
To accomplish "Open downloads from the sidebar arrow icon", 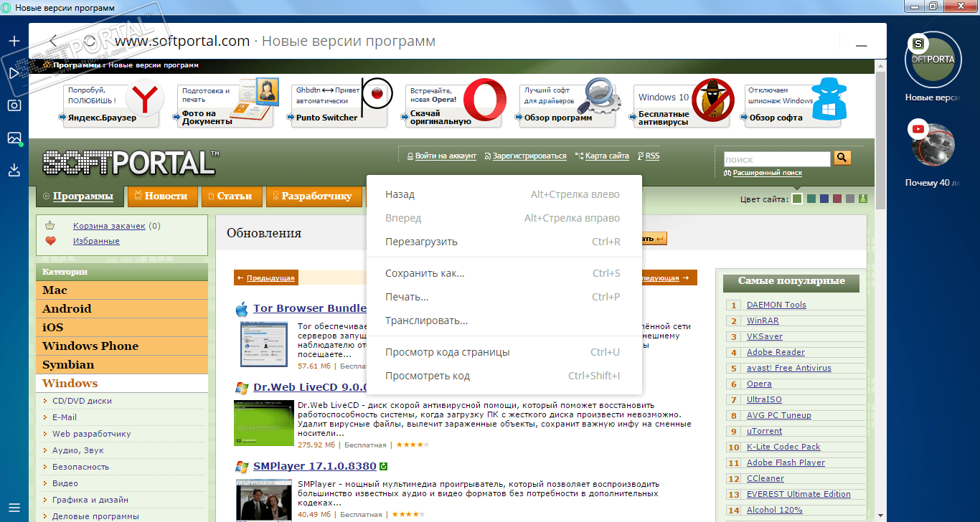I will click(x=14, y=170).
